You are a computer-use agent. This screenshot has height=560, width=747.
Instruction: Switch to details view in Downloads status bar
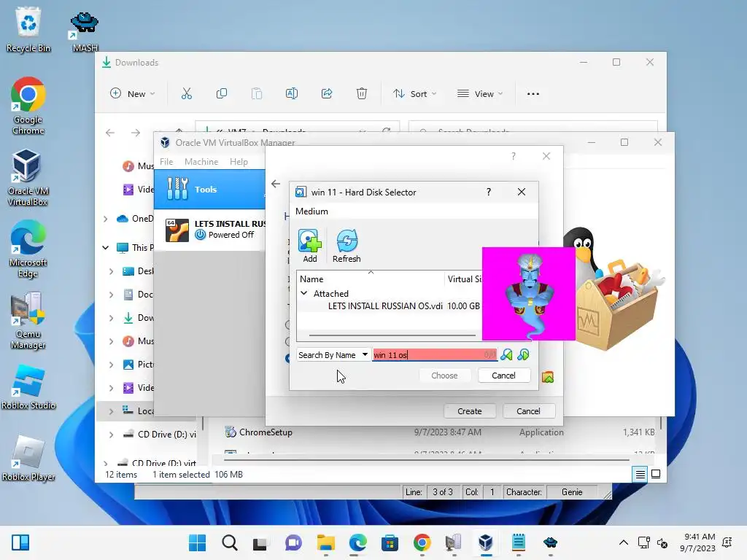[640, 474]
